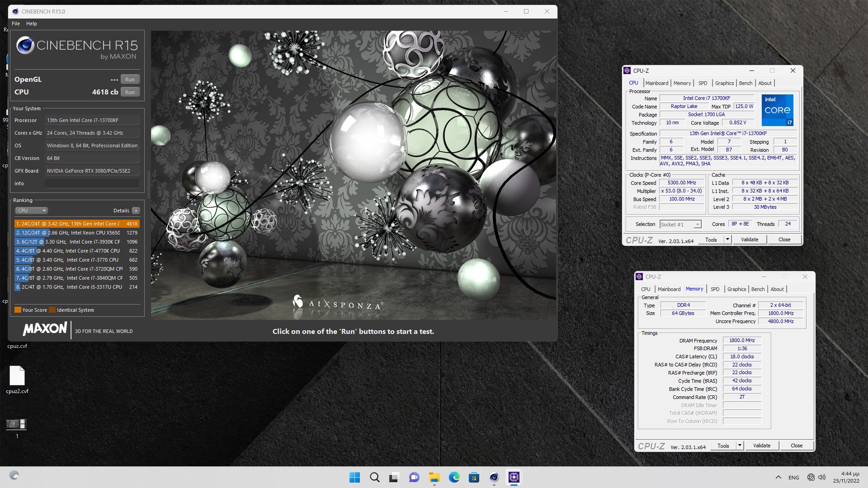868x488 pixels.
Task: Select ranking row Core i7-3770
Action: (77, 260)
